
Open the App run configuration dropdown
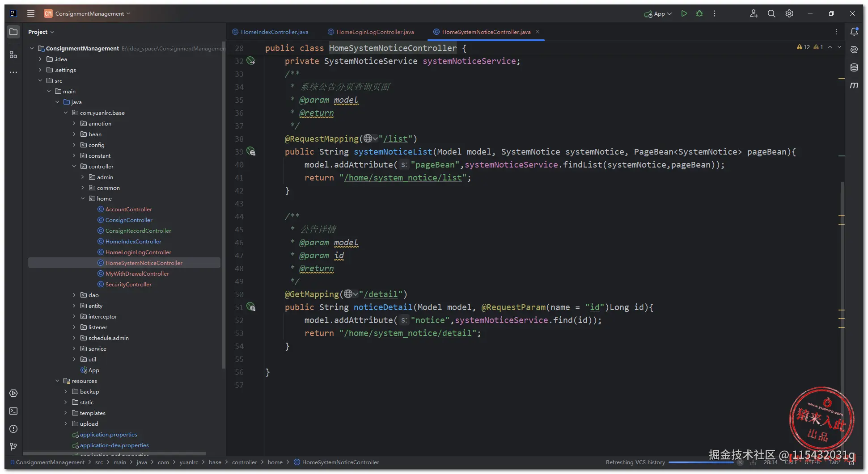[658, 13]
